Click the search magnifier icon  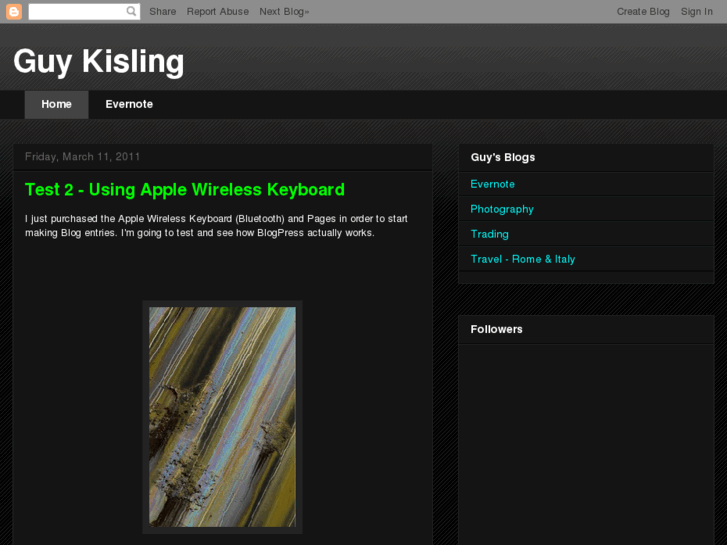pos(132,11)
